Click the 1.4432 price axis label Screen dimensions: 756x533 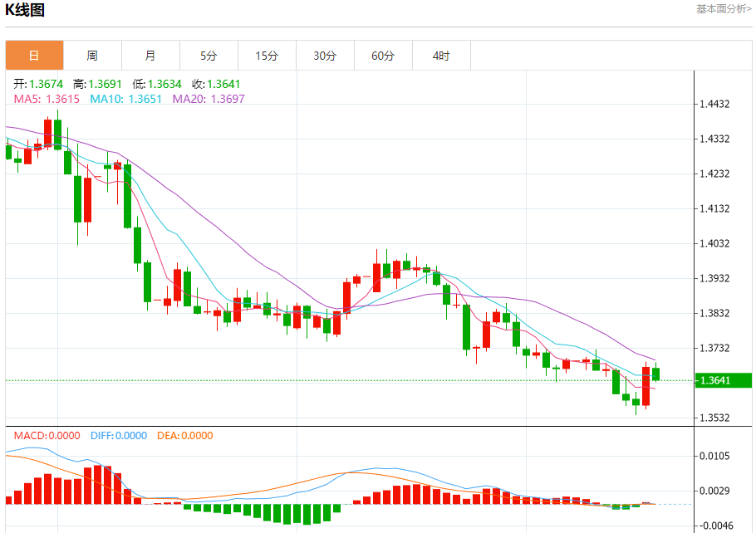pyautogui.click(x=714, y=104)
